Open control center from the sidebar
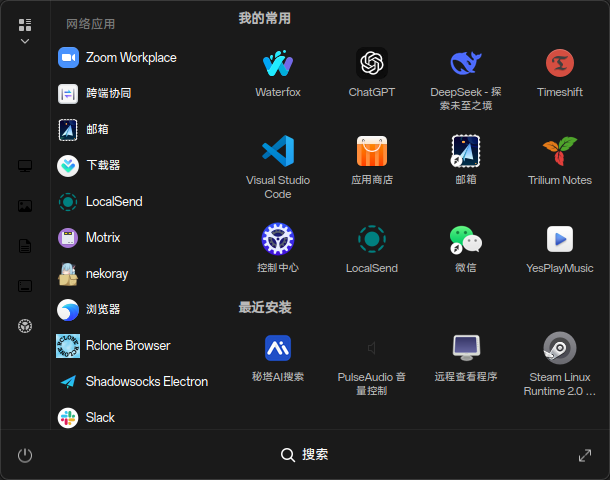The height and width of the screenshot is (480, 610). (x=25, y=326)
